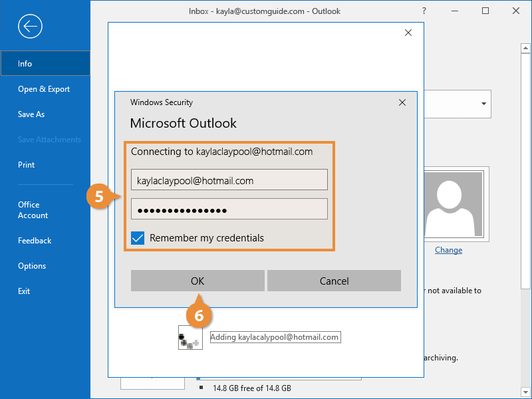Click the email address input field
The image size is (532, 399).
(229, 180)
